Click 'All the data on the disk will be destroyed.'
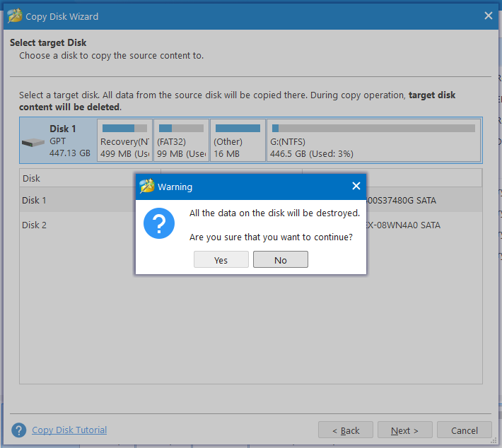 pos(275,213)
